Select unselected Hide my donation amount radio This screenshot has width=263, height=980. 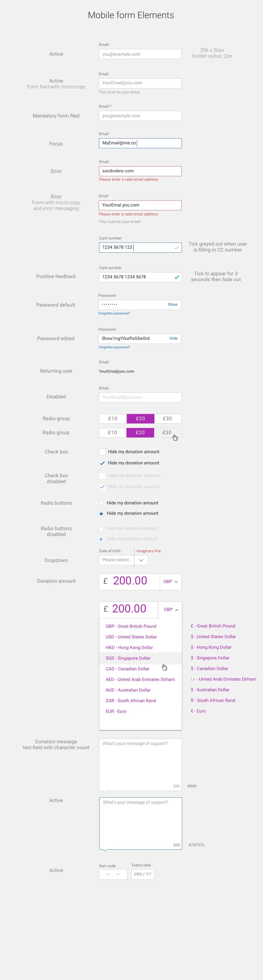tap(101, 503)
